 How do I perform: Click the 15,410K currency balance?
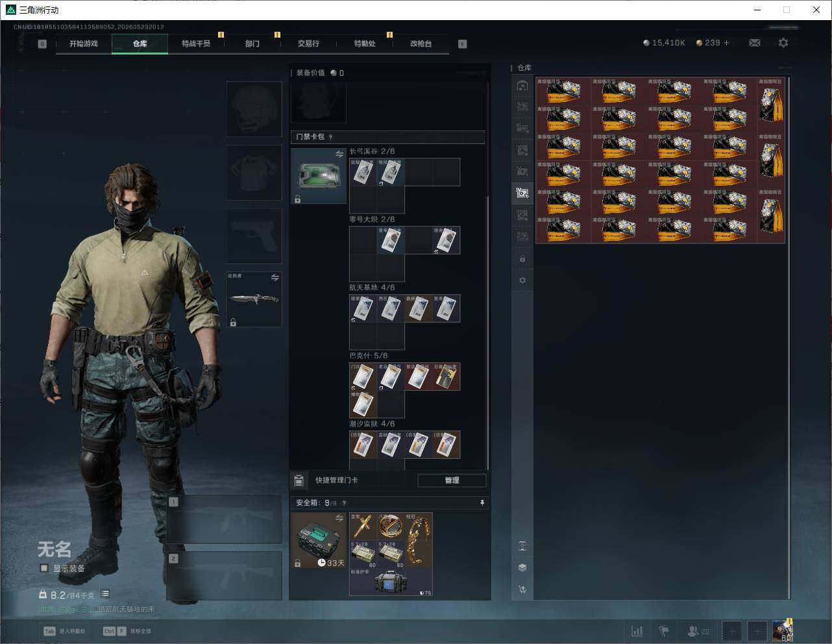coord(664,43)
